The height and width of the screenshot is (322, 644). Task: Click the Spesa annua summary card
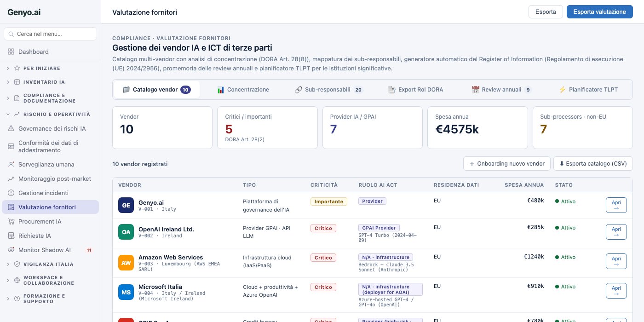[477, 127]
